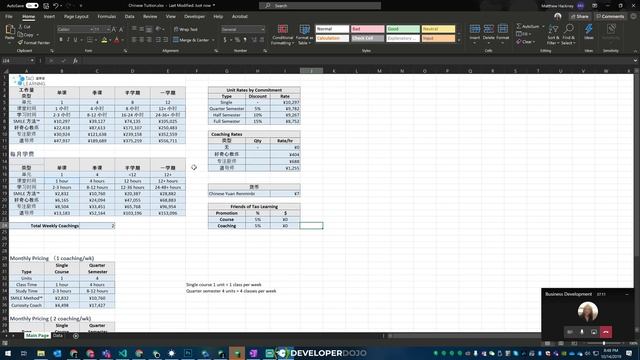Hang up the Business Development call
This screenshot has height=360, width=640.
606,332
